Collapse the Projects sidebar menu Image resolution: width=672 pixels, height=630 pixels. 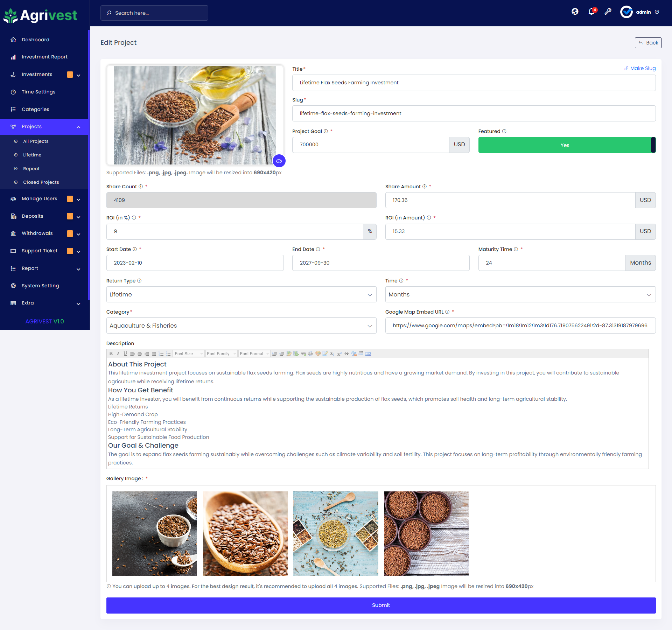tap(44, 127)
